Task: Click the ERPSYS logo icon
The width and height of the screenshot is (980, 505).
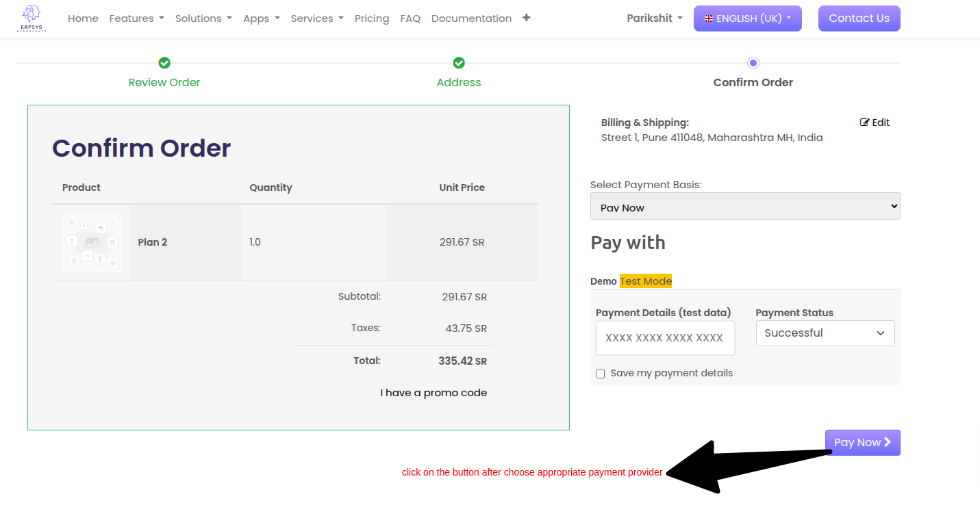Action: click(x=32, y=18)
